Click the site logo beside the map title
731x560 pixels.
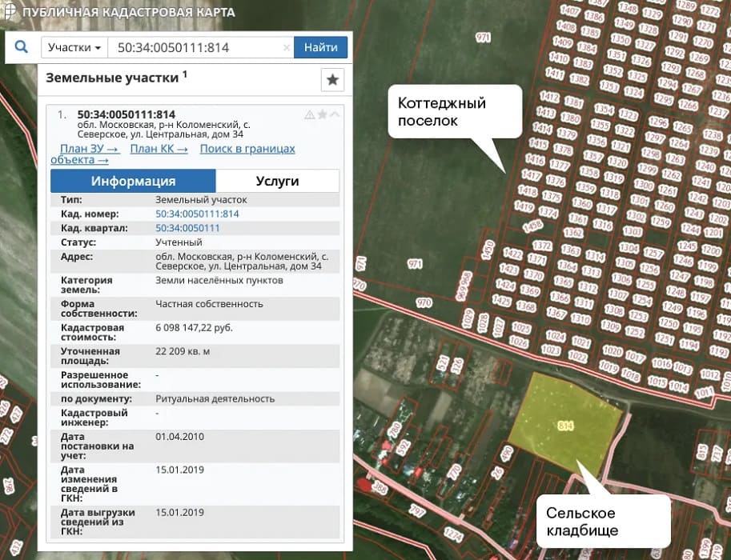(9, 12)
